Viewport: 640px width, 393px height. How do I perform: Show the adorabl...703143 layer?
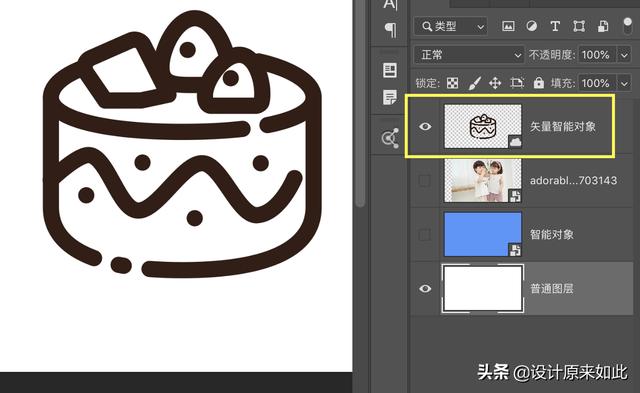point(425,180)
